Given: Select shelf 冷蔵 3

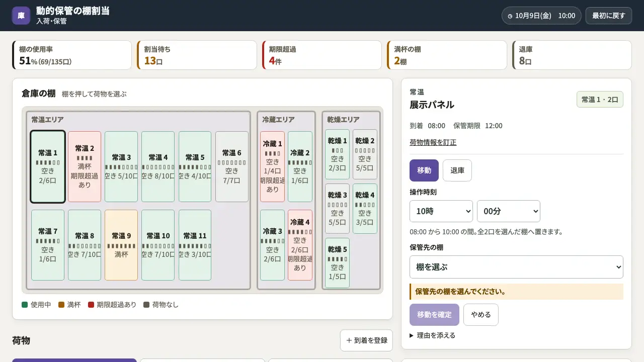Looking at the screenshot, I should pos(272,245).
